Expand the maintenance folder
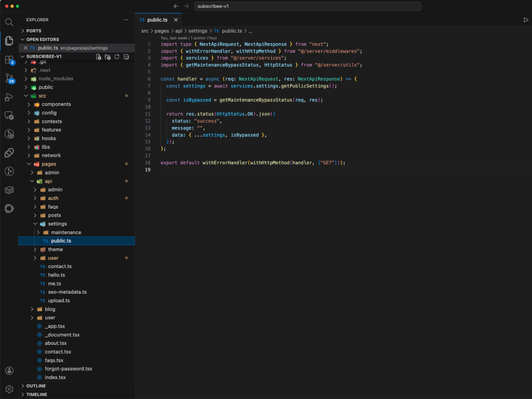The image size is (532, 399). (77, 232)
